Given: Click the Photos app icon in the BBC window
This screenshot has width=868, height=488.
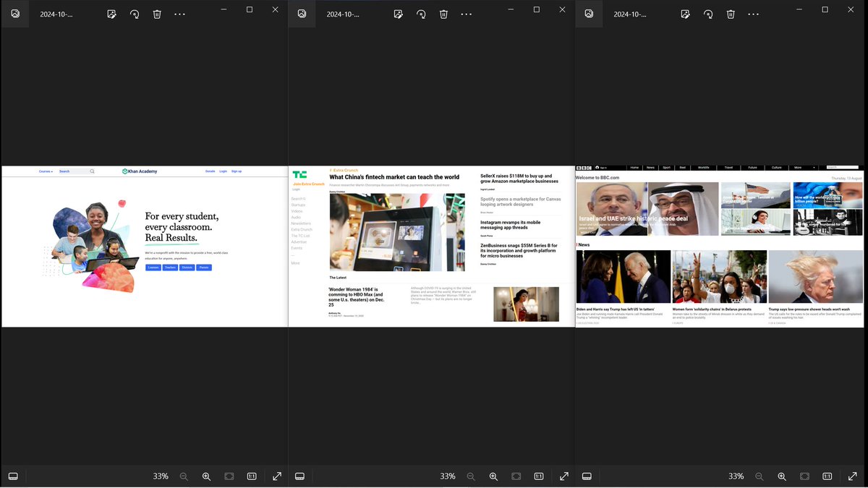Looking at the screenshot, I should click(589, 14).
